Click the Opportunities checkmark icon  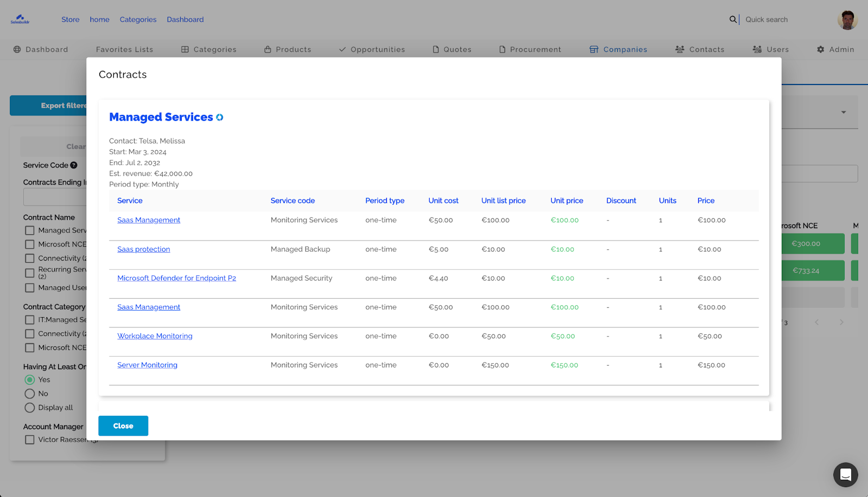tap(342, 49)
